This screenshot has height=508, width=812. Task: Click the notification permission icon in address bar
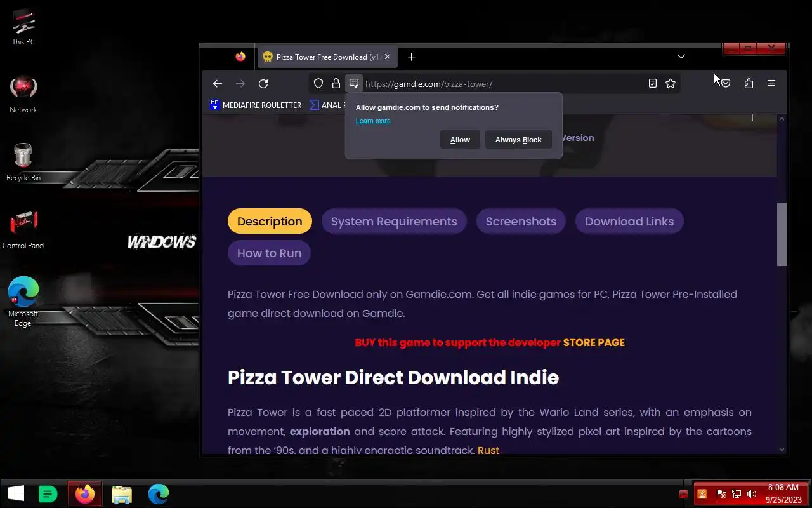(354, 83)
